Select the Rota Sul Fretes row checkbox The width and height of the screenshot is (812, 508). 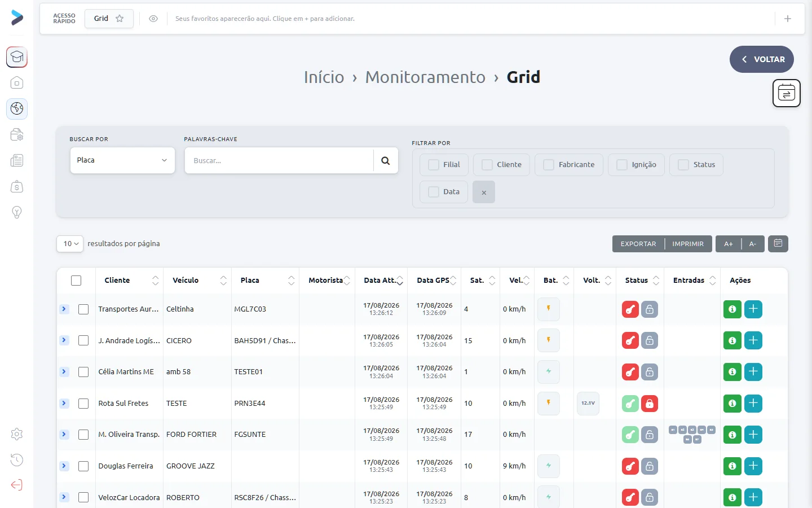(83, 404)
